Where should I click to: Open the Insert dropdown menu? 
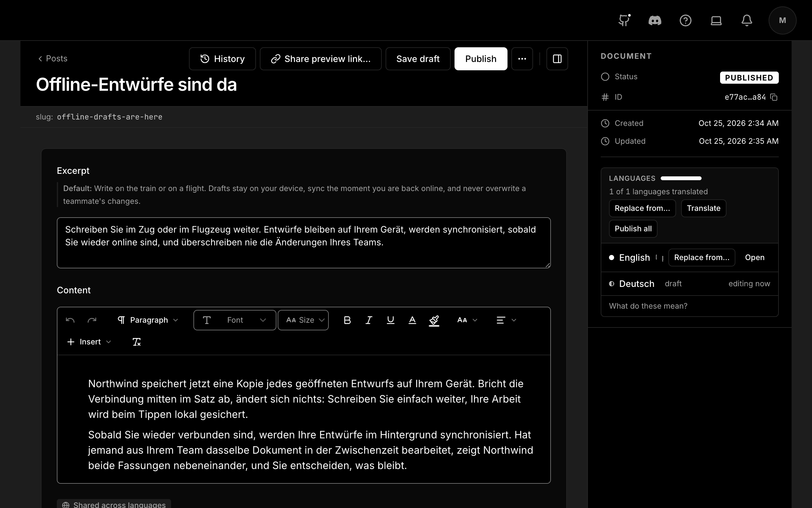[89, 342]
